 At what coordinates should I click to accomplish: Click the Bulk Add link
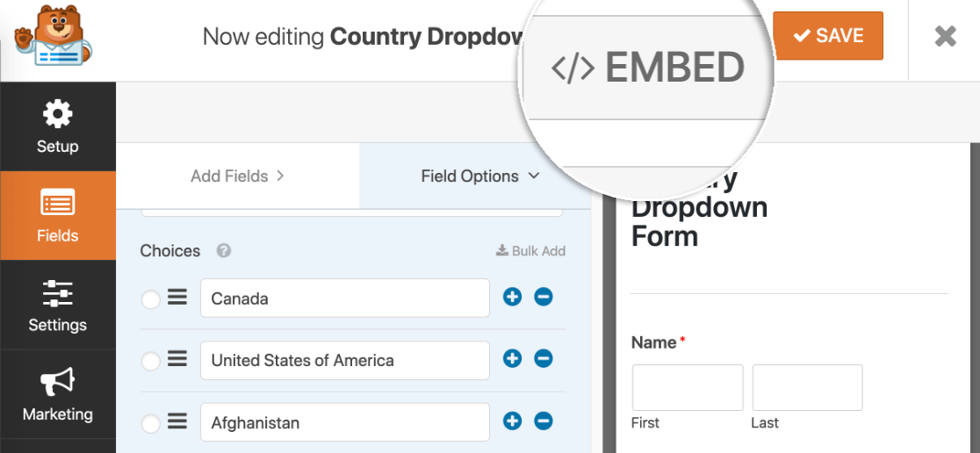point(530,251)
